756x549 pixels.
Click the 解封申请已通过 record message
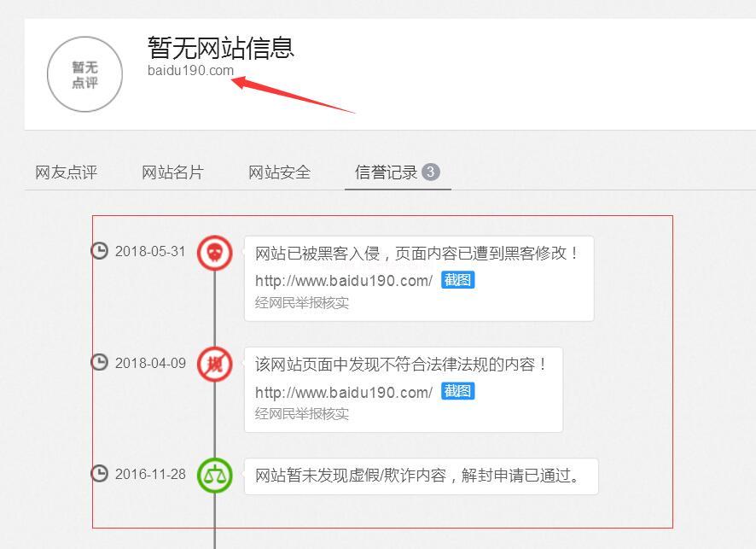418,476
